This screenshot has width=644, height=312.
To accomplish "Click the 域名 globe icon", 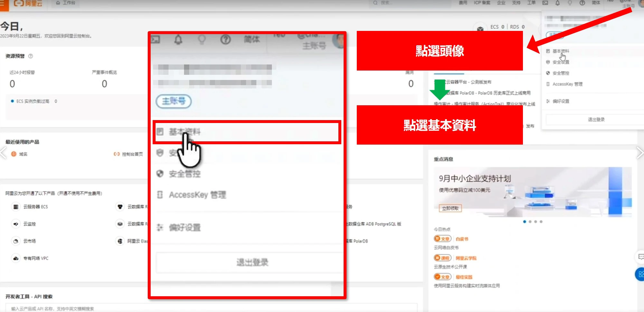I will pos(14,154).
